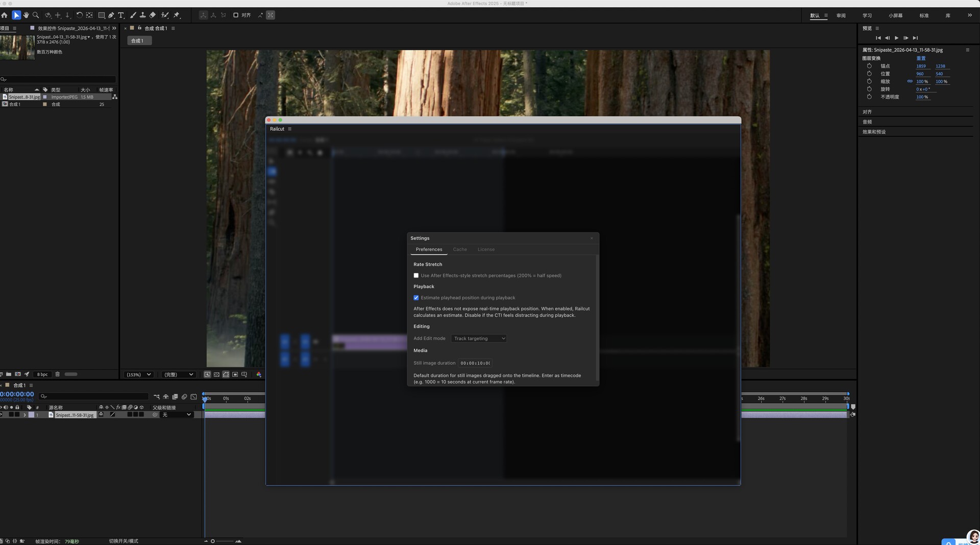The image size is (980, 545).
Task: Switch to the License tab
Action: tap(486, 250)
